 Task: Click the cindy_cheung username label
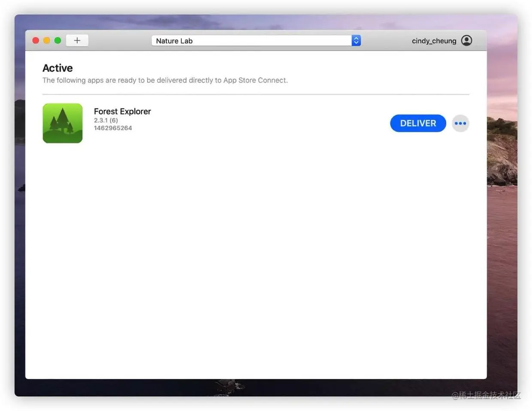click(434, 41)
